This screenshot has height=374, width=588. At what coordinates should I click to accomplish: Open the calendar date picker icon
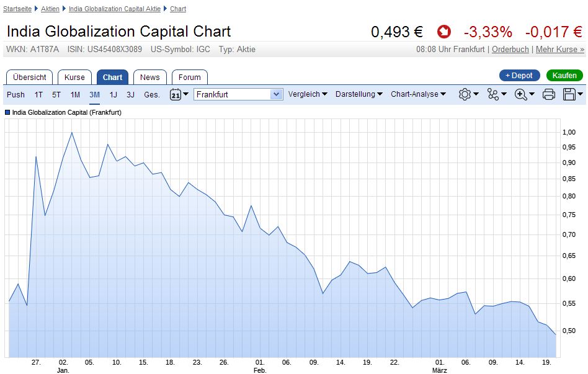tap(176, 94)
